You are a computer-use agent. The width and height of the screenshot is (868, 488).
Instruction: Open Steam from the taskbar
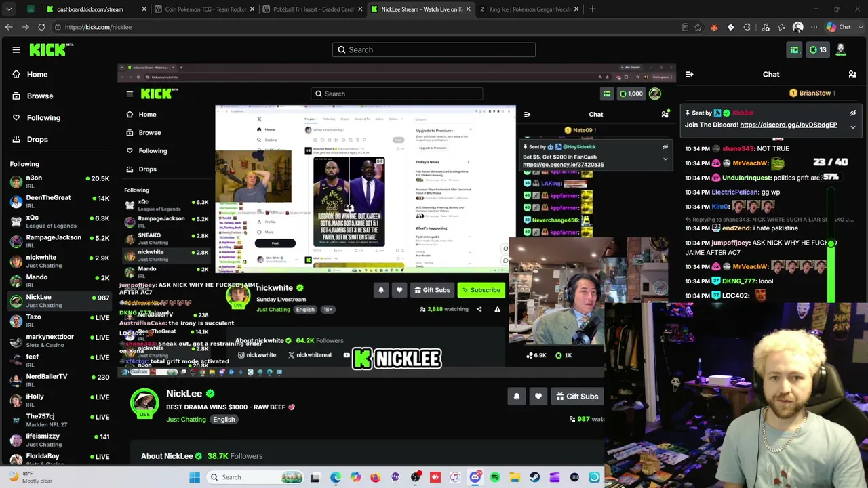534,477
